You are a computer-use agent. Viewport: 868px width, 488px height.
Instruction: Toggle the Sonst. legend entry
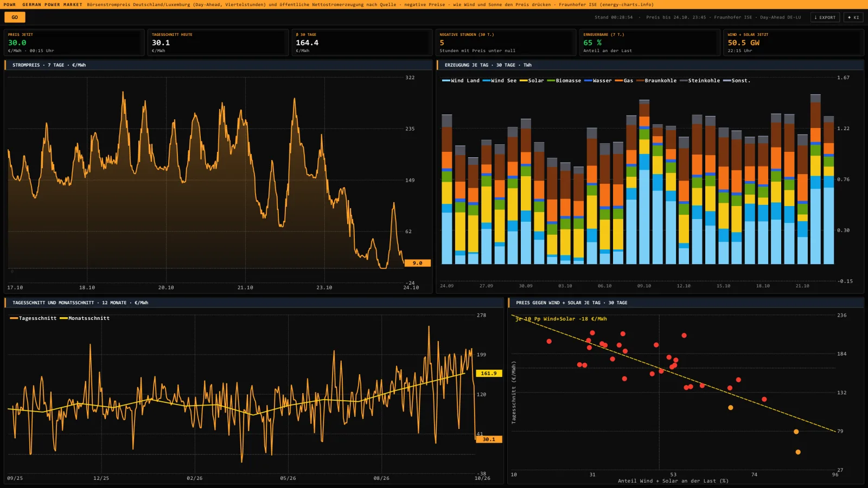coord(737,81)
